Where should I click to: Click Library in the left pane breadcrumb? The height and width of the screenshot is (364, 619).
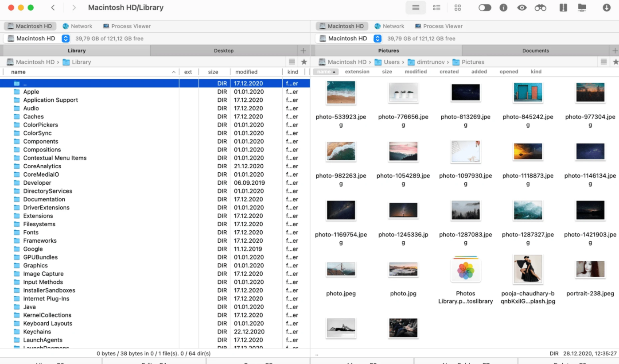tap(77, 62)
